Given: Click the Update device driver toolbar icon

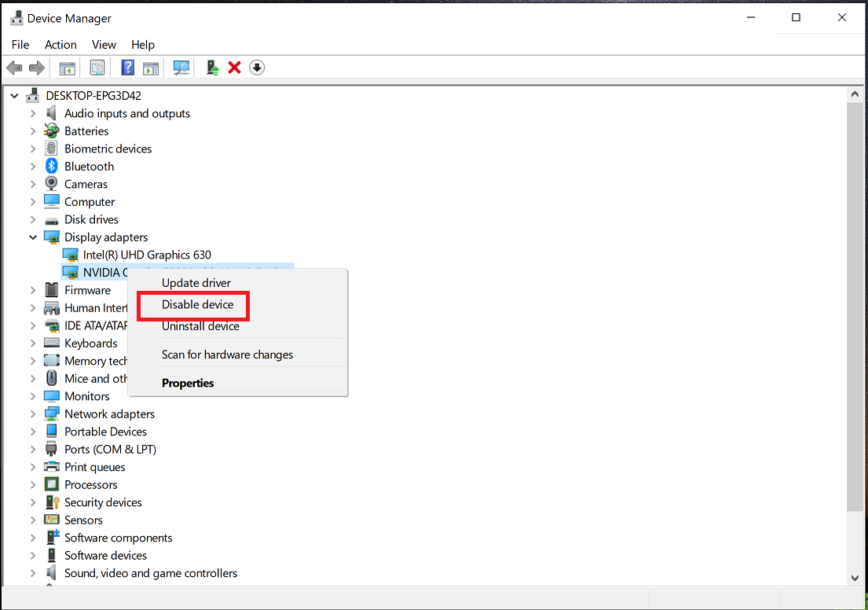Looking at the screenshot, I should point(213,68).
